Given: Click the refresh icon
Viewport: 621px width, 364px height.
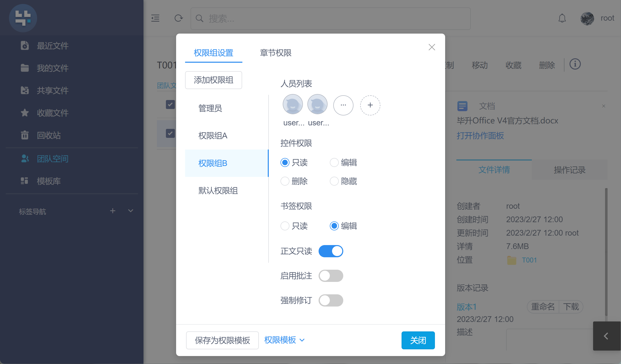Looking at the screenshot, I should (x=179, y=18).
